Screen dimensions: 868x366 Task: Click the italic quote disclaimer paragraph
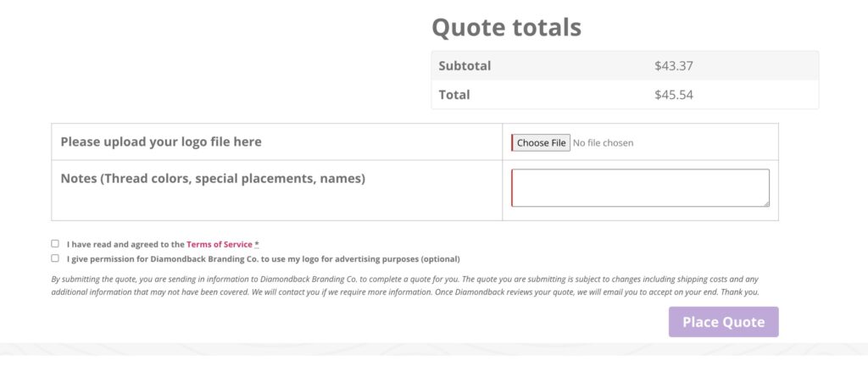[405, 286]
